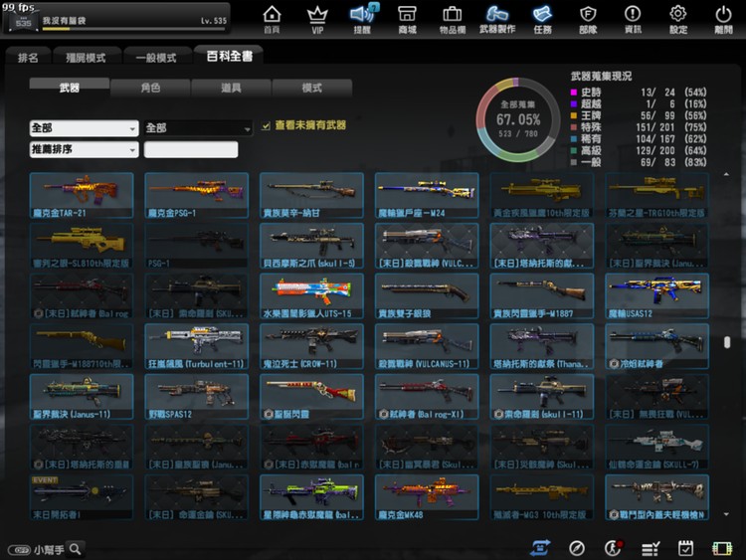Open the 推薦排序 sort dropdown
This screenshot has width=746, height=560.
point(84,150)
